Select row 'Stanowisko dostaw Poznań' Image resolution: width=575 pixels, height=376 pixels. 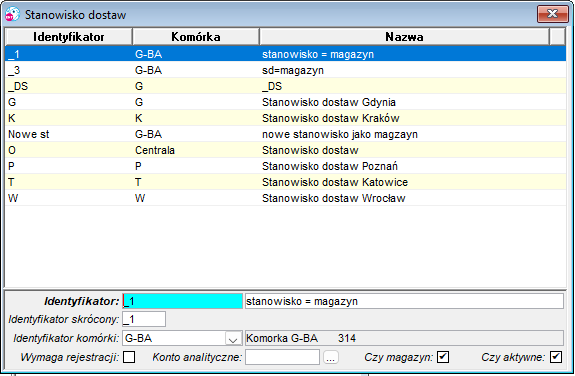[286, 166]
